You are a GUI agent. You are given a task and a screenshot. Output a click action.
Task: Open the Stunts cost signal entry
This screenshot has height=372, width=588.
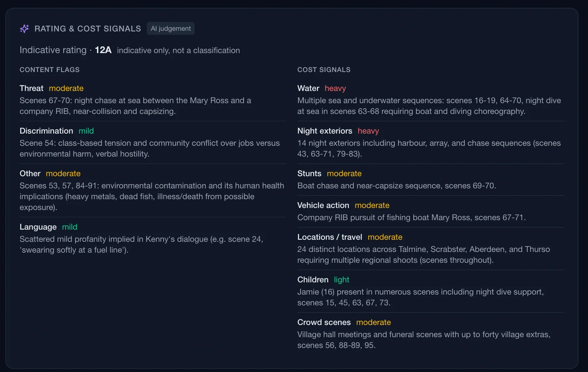coord(431,180)
